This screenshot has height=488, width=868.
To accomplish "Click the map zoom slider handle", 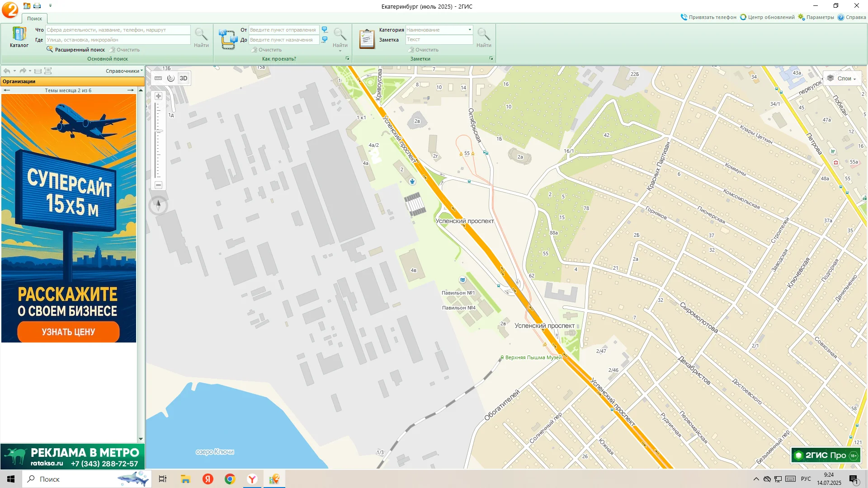I will [x=158, y=131].
